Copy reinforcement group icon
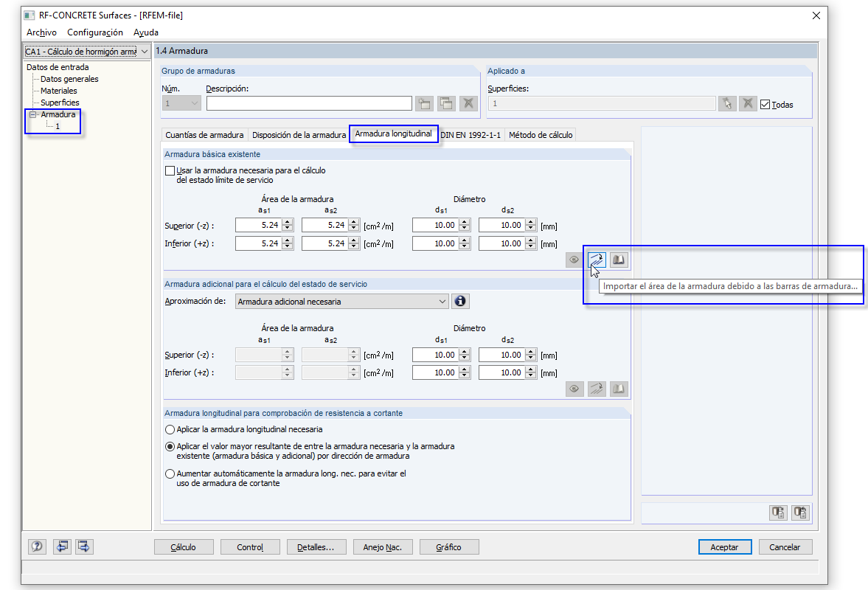 pyautogui.click(x=446, y=103)
